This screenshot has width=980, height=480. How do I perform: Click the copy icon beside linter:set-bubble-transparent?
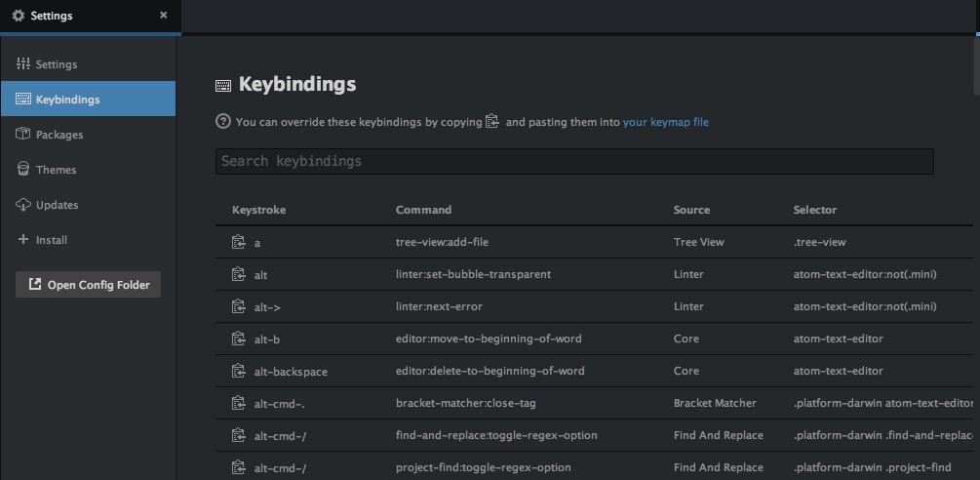click(x=237, y=274)
